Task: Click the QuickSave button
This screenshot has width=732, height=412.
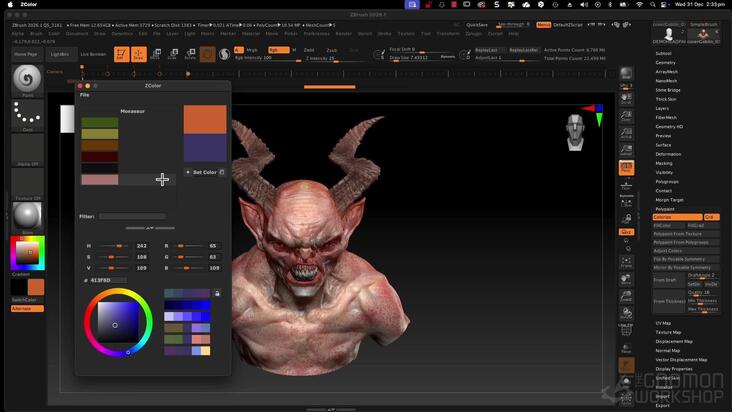Action: [x=477, y=25]
